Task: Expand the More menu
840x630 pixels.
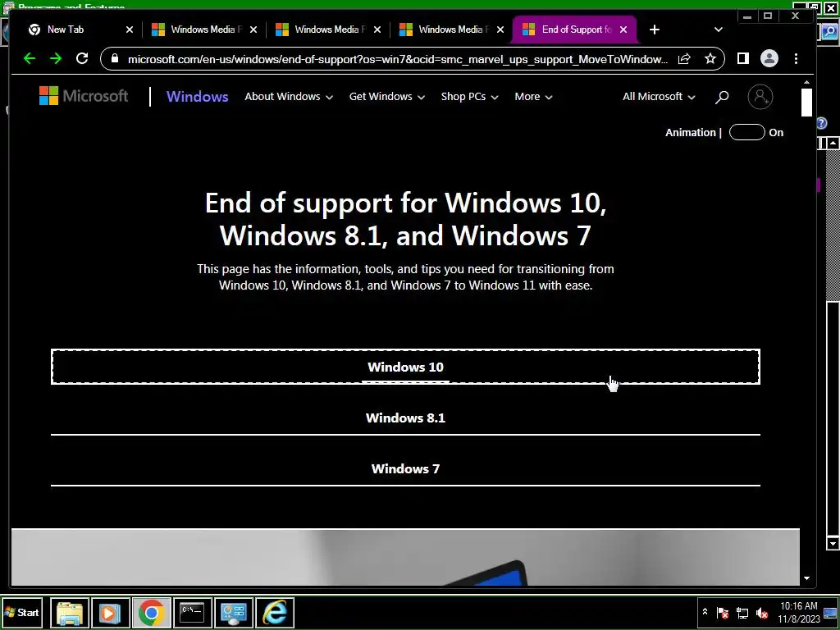Action: point(533,97)
